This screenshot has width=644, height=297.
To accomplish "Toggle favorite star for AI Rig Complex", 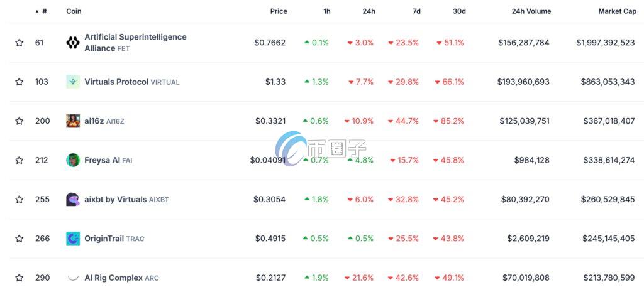I will pos(19,278).
